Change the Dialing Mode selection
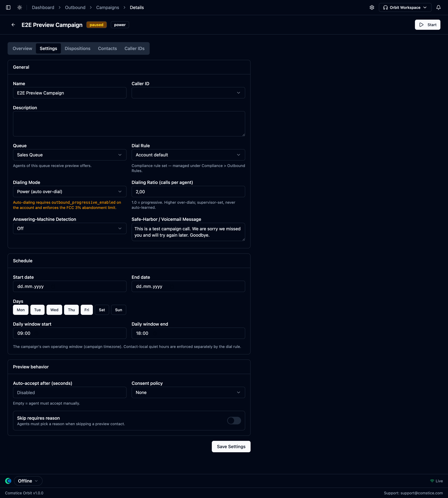The image size is (448, 498). tap(70, 192)
